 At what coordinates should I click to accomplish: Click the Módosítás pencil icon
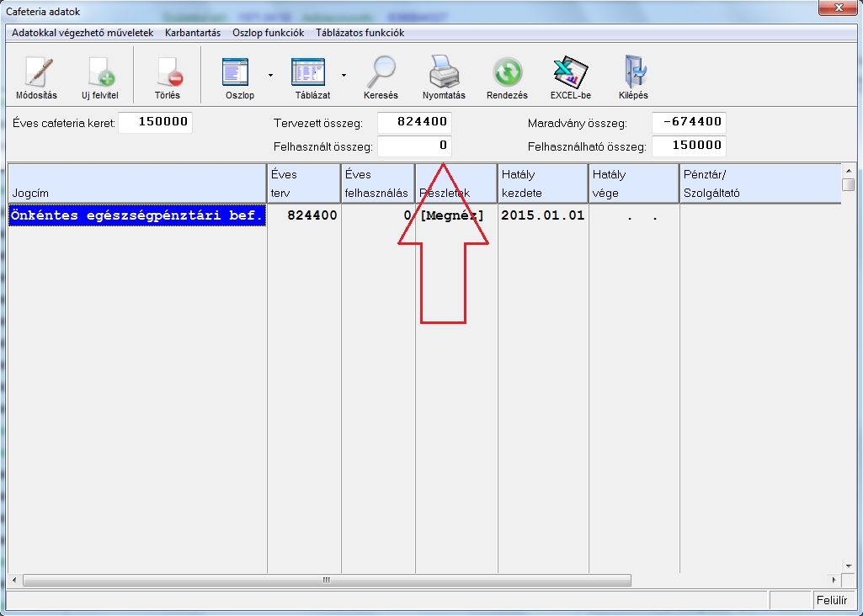click(x=36, y=75)
